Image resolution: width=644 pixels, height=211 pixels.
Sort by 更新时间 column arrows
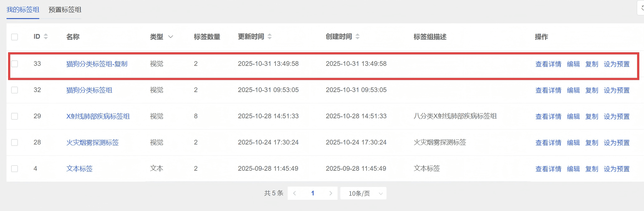[270, 37]
